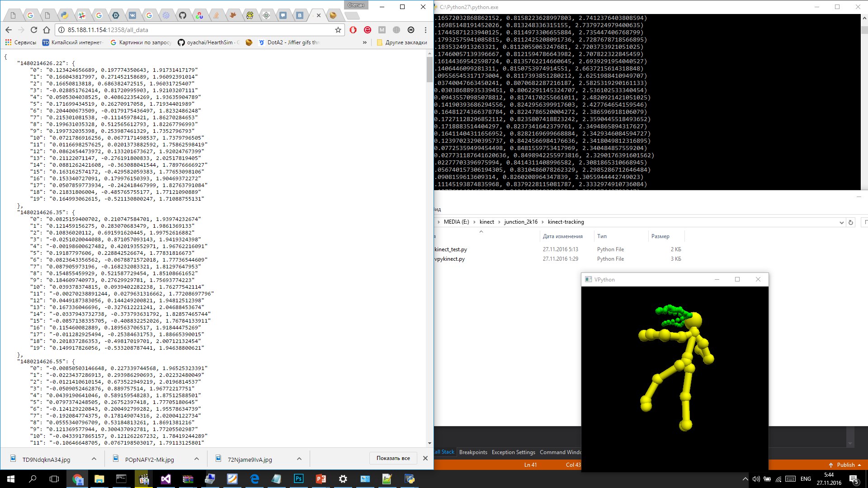Open Photoshop from the taskbar

coord(299,479)
